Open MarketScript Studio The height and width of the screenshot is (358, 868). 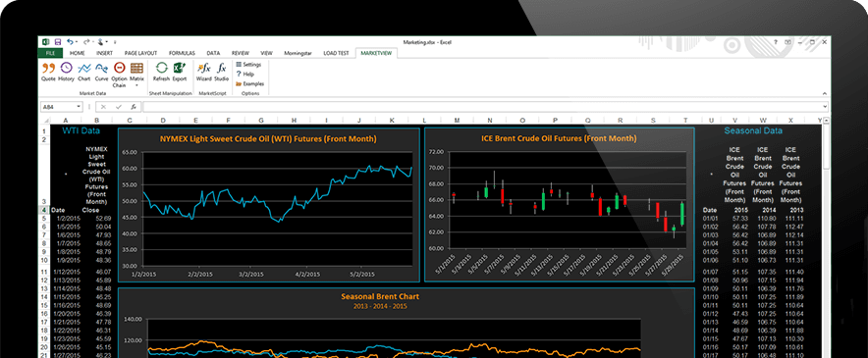222,72
